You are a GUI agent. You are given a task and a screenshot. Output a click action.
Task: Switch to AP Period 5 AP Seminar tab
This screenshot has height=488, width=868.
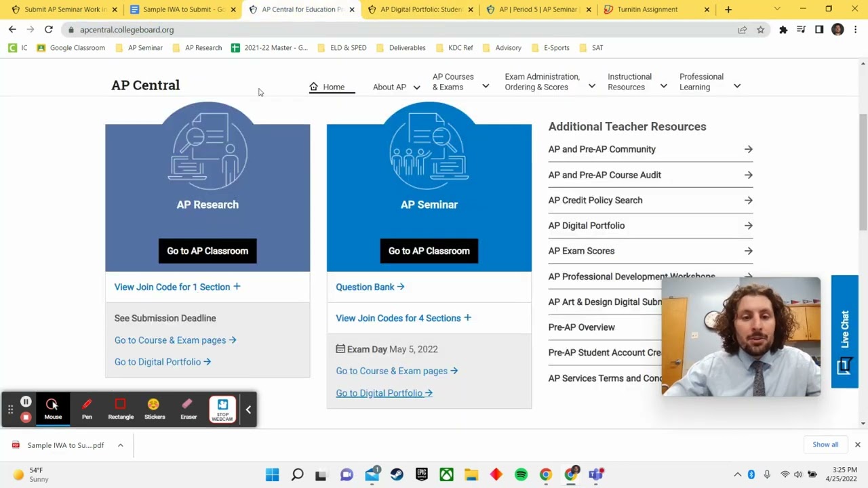click(539, 9)
